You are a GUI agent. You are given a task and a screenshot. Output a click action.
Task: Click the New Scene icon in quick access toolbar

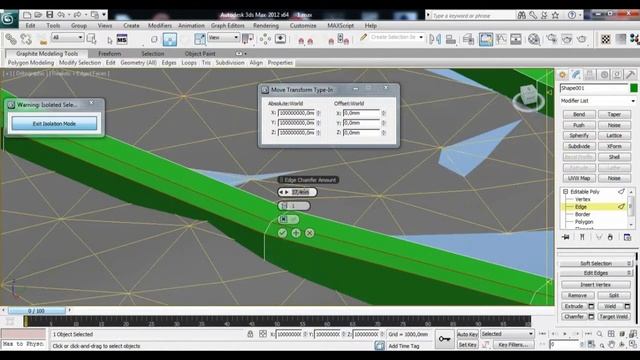(27, 15)
